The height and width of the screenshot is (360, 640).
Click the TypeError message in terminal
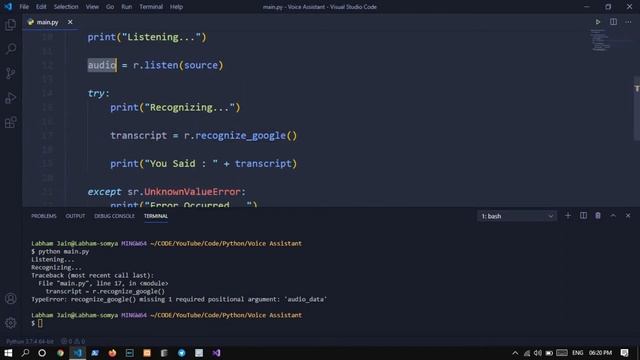[x=179, y=299]
